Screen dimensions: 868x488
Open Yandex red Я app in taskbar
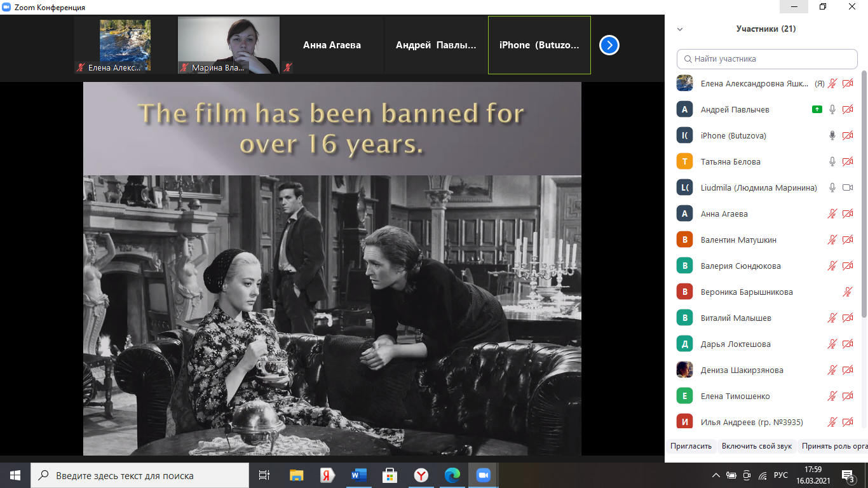[328, 475]
